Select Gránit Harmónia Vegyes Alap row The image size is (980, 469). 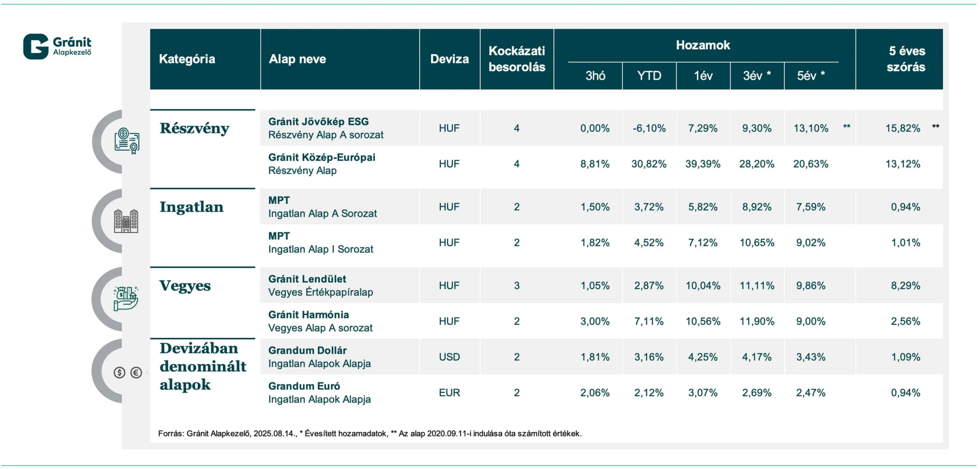pyautogui.click(x=320, y=321)
